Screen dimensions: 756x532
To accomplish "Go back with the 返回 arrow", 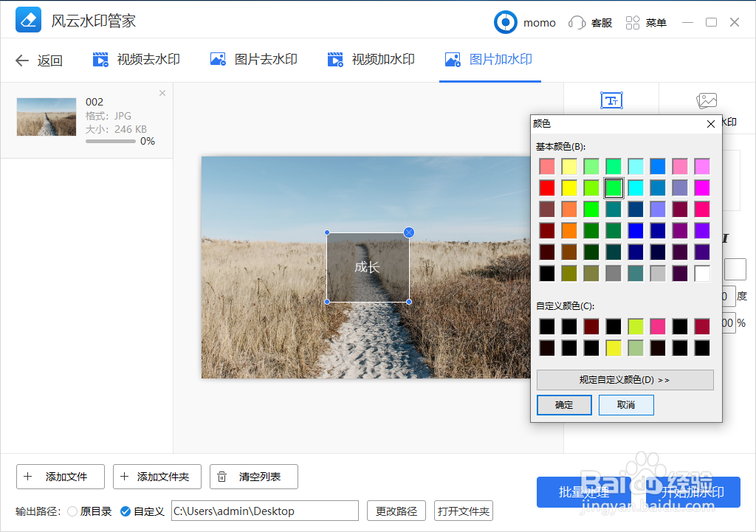I will [x=21, y=61].
